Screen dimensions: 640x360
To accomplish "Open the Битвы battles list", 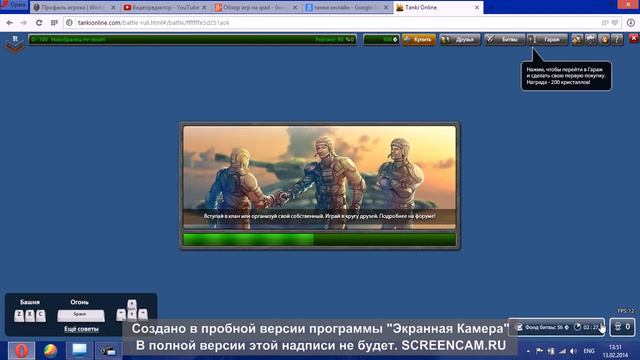I will coord(504,40).
